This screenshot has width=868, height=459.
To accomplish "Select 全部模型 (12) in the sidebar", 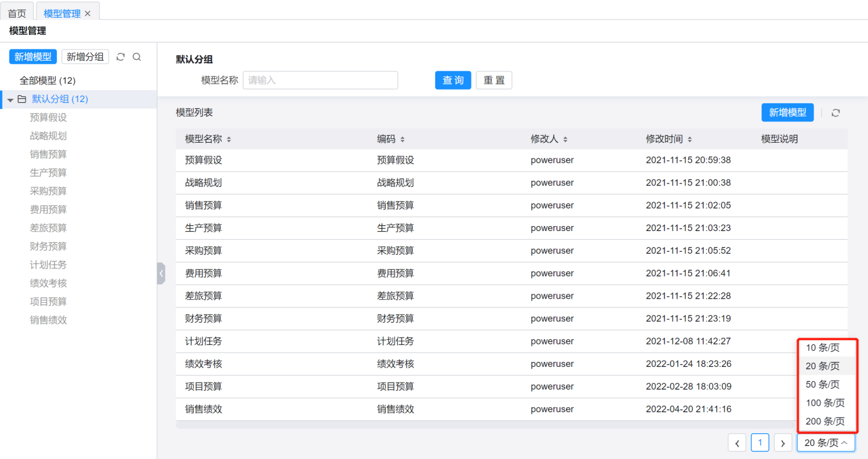I will (48, 81).
